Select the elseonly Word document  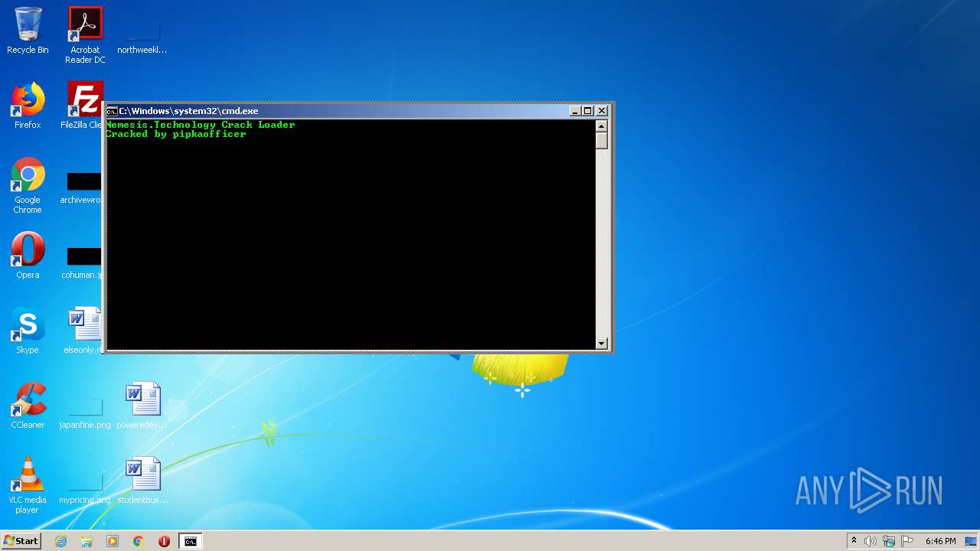(83, 331)
